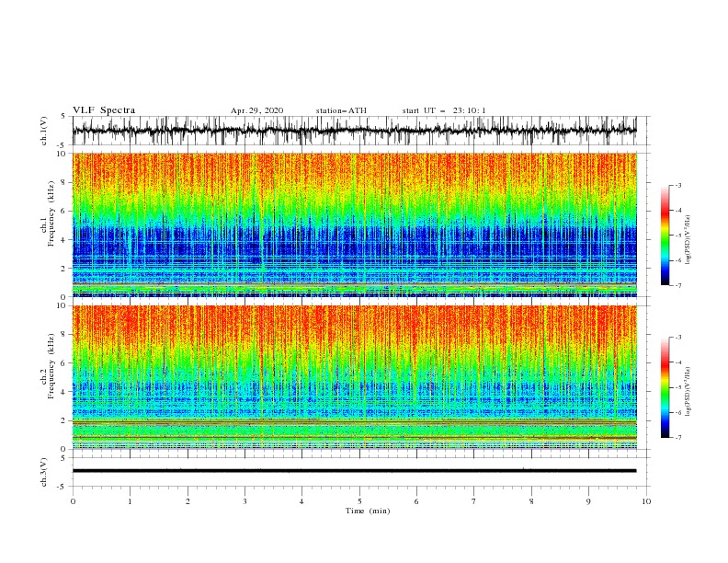Click the 'VLF Spectra' title text
The image size is (728, 563).
(x=104, y=110)
